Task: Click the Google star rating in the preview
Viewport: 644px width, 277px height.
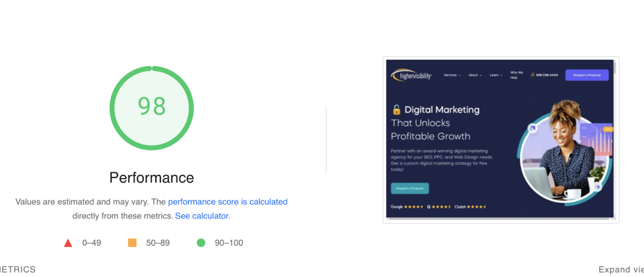Action: (x=406, y=206)
